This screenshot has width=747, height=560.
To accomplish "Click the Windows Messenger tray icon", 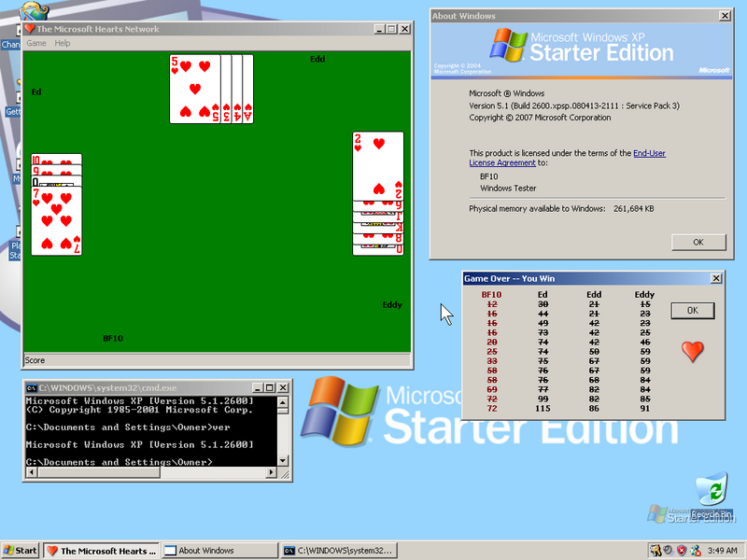I will 695,551.
